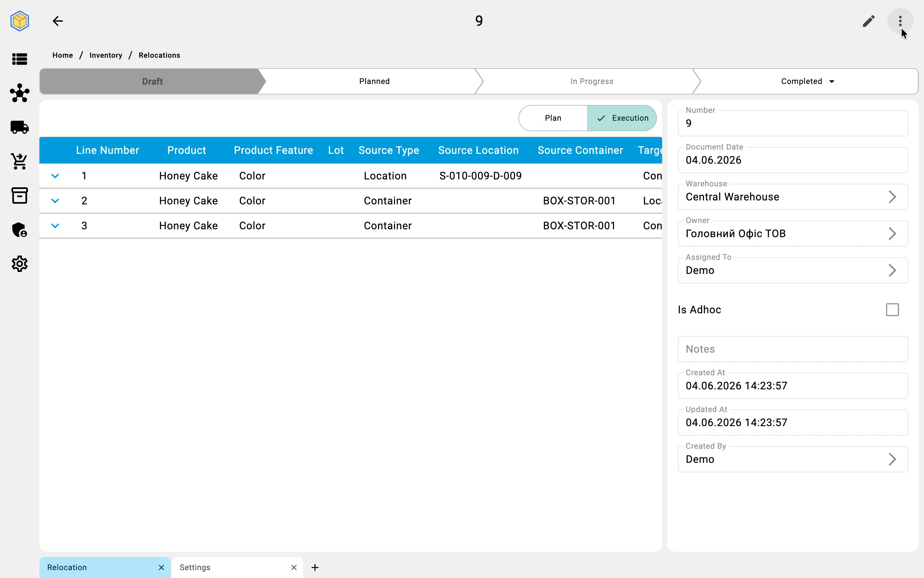Open the Completed status dropdown arrow
The width and height of the screenshot is (924, 578).
[831, 81]
